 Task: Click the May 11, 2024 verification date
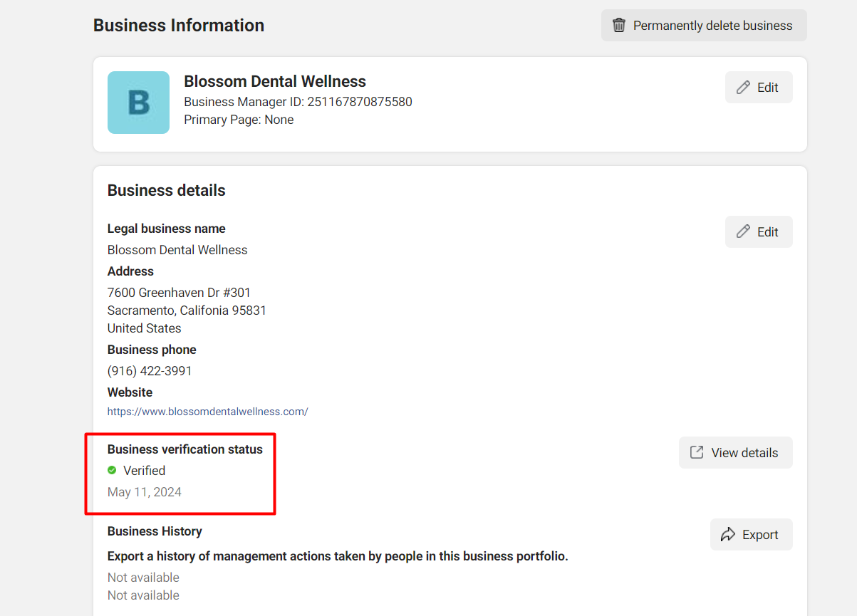click(x=145, y=492)
